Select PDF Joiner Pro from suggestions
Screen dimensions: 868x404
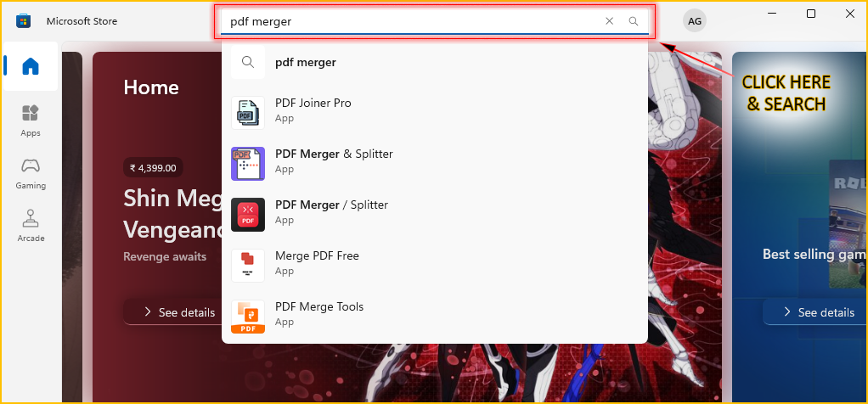(313, 104)
